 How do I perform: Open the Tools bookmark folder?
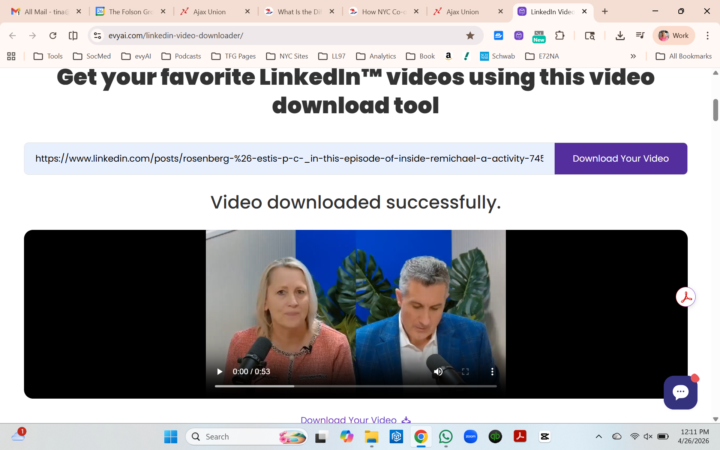click(48, 56)
